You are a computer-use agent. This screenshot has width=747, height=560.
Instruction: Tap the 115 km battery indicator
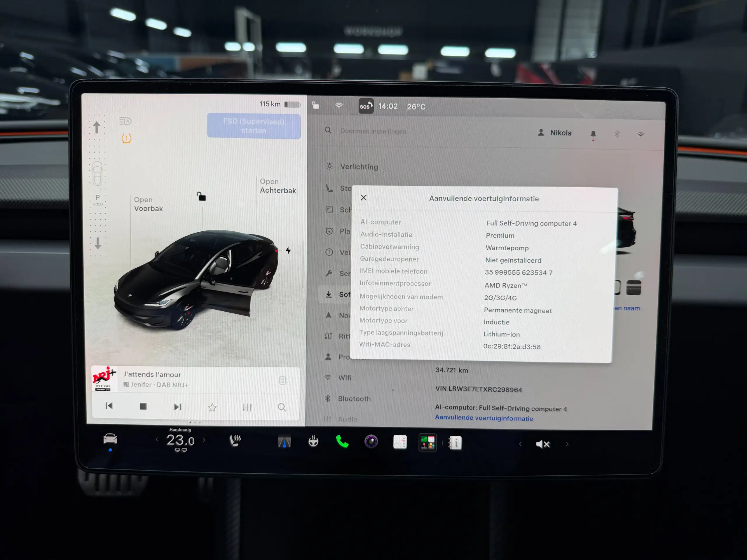click(x=280, y=104)
